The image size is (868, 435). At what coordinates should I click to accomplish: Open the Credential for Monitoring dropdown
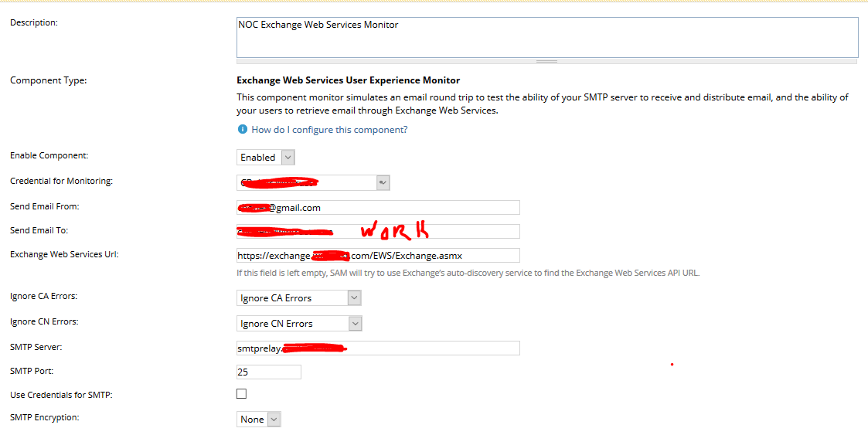tap(313, 182)
